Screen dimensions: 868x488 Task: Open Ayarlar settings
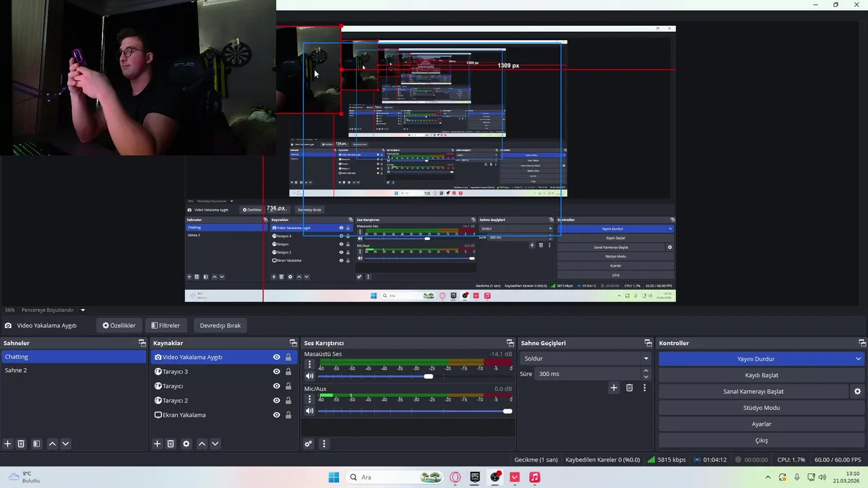762,424
